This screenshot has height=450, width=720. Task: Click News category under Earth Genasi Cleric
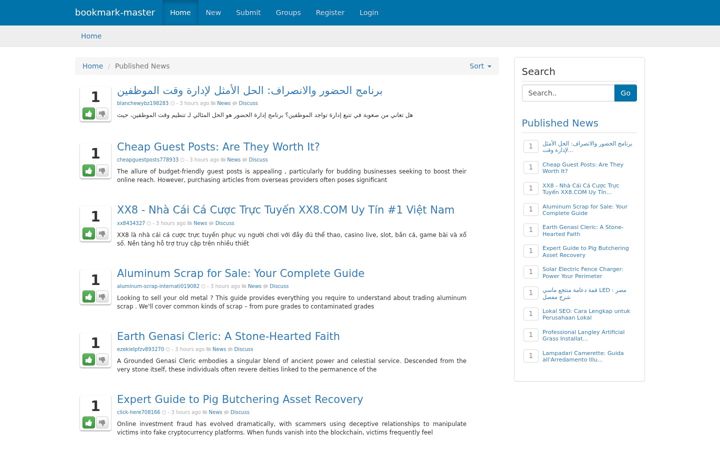(x=219, y=349)
